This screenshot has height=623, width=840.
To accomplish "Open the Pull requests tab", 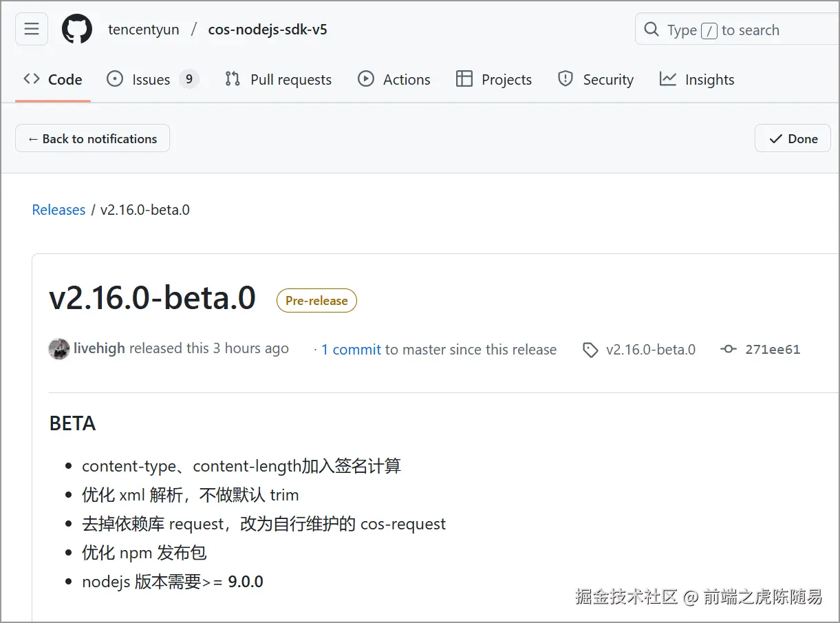I will coord(279,80).
